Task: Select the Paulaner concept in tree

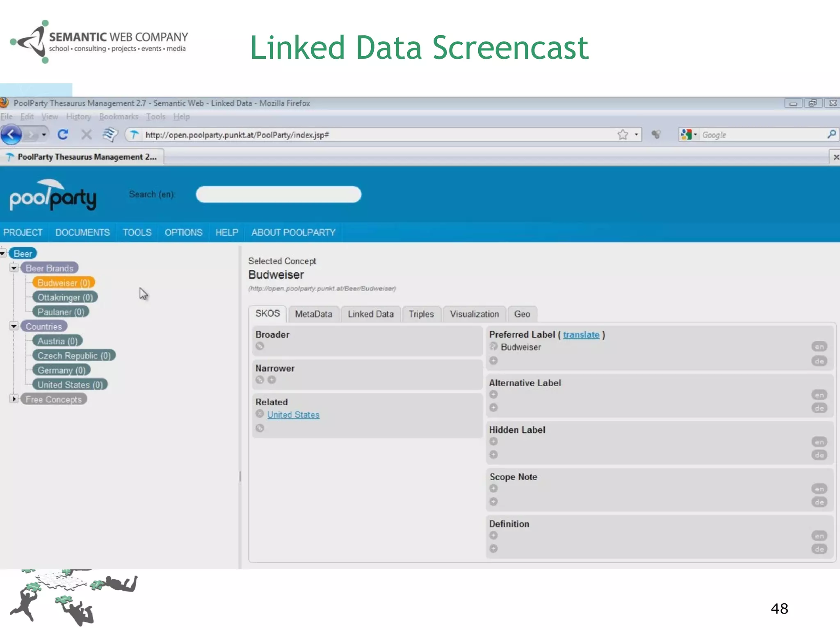Action: [61, 312]
